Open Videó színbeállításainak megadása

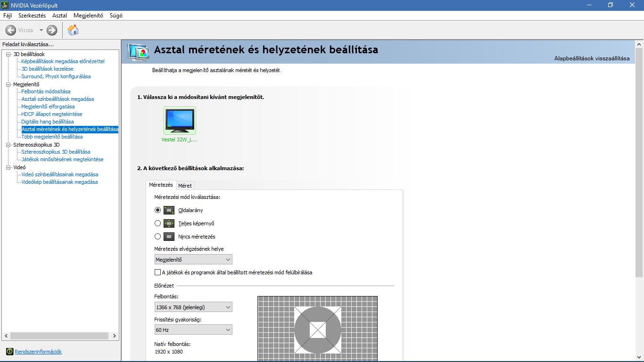[x=60, y=174]
